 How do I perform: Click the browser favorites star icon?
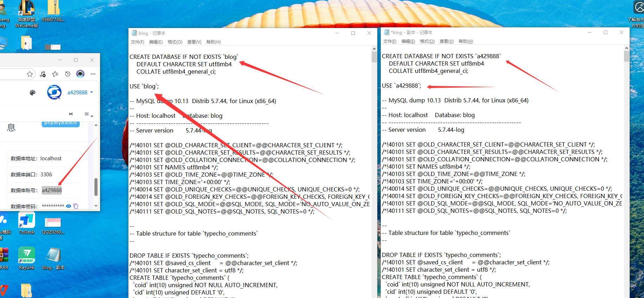[30, 74]
